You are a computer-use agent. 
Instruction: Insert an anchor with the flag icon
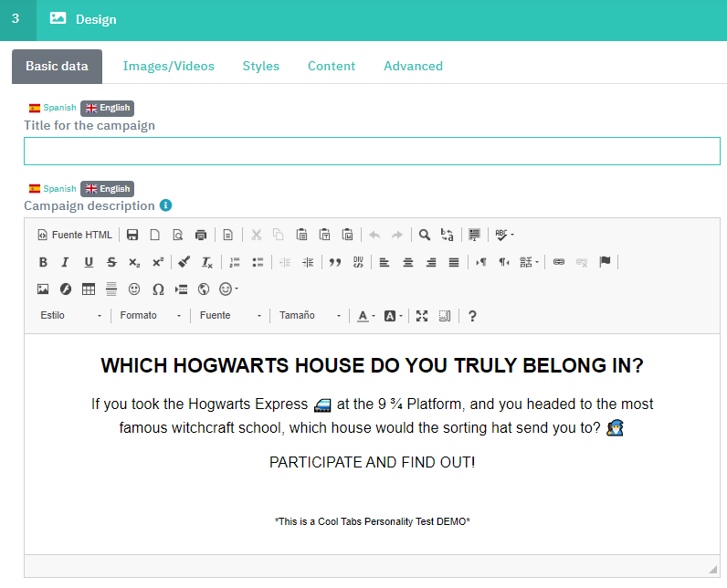point(605,262)
